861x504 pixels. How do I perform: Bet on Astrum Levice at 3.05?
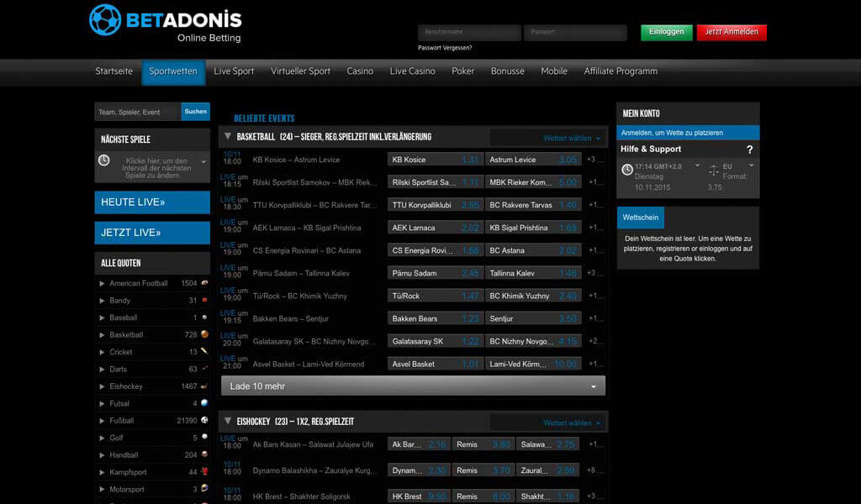point(533,160)
